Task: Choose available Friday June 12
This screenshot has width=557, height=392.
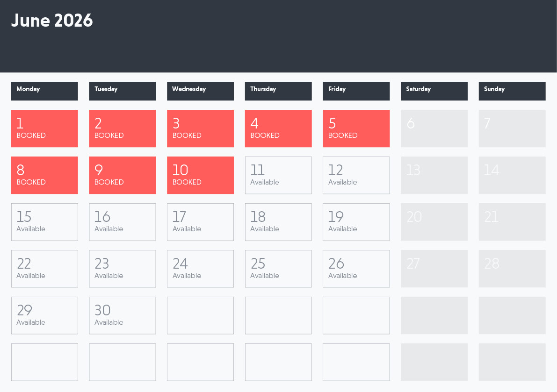Action: pyautogui.click(x=356, y=175)
